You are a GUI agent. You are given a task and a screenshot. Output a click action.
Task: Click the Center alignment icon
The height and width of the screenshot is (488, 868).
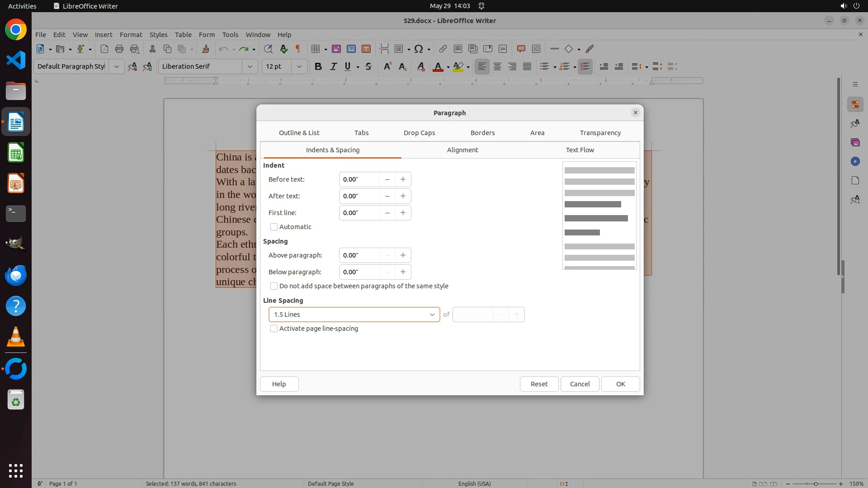point(497,66)
